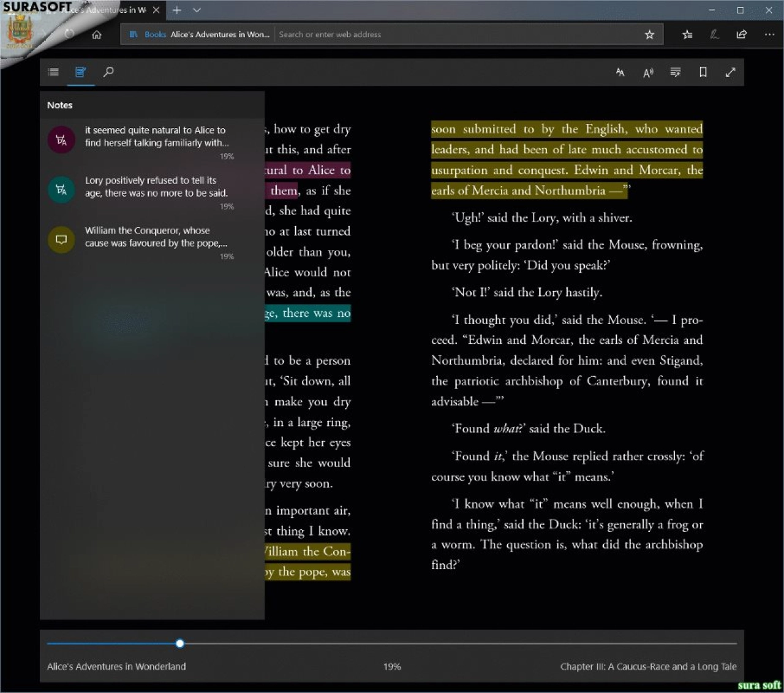Open the text size options icon
The height and width of the screenshot is (693, 784).
[620, 72]
